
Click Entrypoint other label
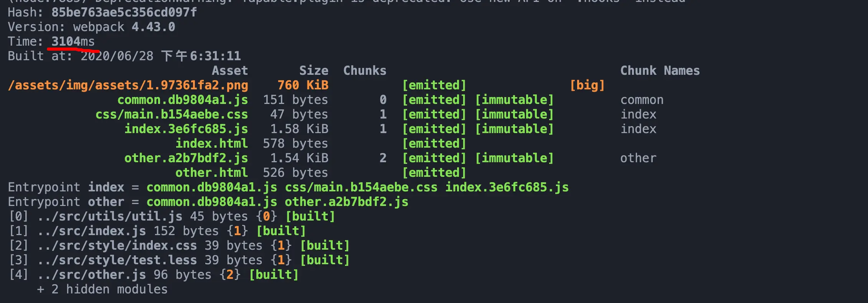pyautogui.click(x=66, y=202)
